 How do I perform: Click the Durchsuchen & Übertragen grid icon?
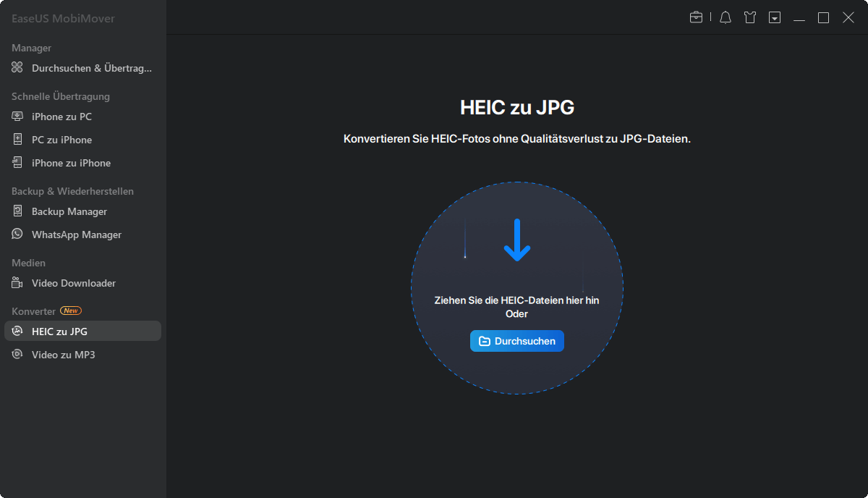(17, 68)
